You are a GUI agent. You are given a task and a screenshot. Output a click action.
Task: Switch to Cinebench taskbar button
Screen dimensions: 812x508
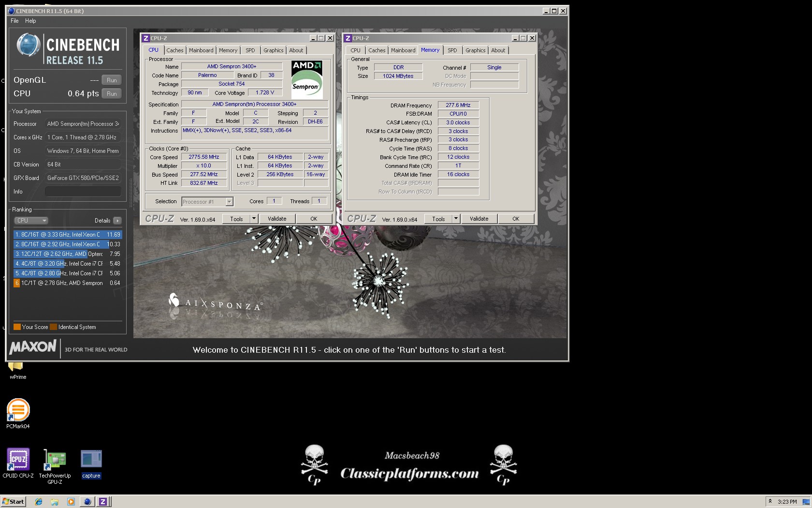[x=87, y=502]
